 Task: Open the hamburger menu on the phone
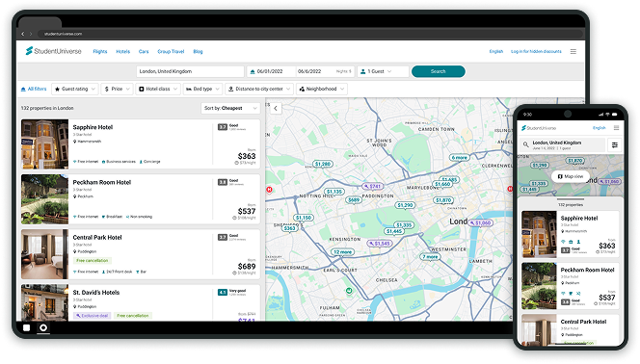coord(616,128)
